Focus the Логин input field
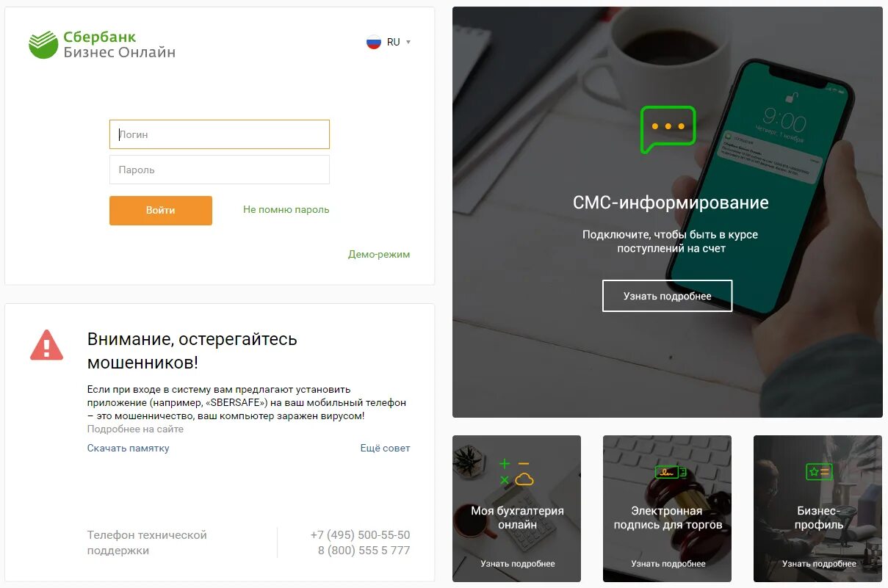This screenshot has width=888, height=588. pyautogui.click(x=220, y=134)
